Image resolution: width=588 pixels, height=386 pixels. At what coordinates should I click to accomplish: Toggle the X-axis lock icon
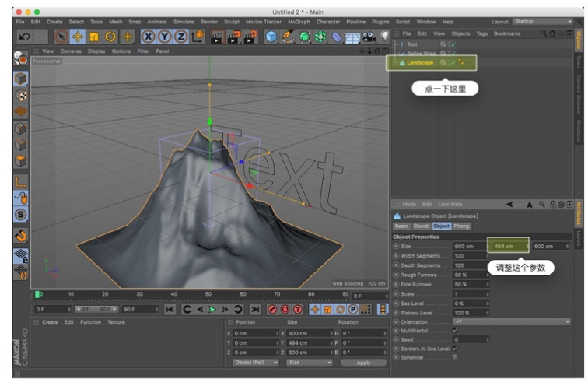tap(148, 37)
